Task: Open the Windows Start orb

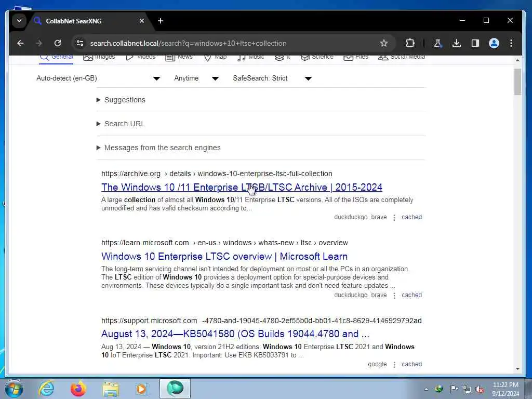Action: point(14,389)
